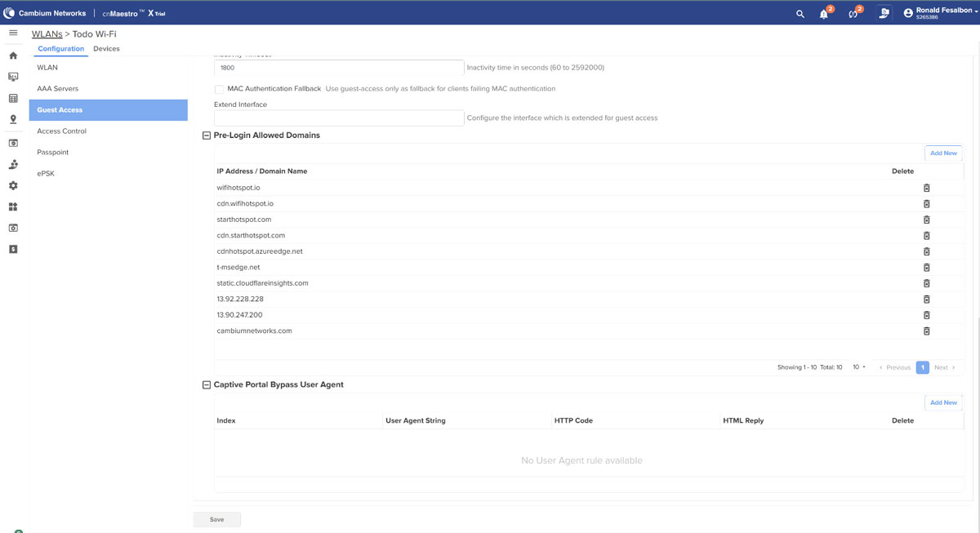Enable MAC Authentication Fallback checkbox
The image size is (980, 533).
(x=219, y=89)
